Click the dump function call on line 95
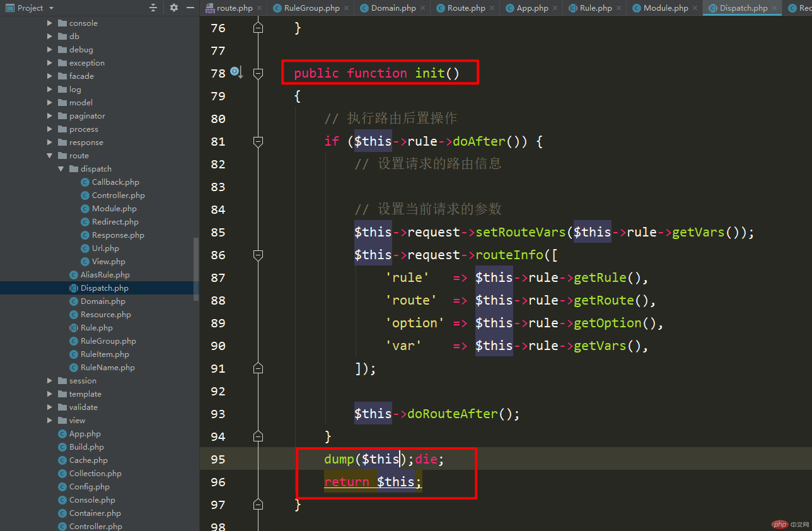This screenshot has height=531, width=812. tap(339, 459)
